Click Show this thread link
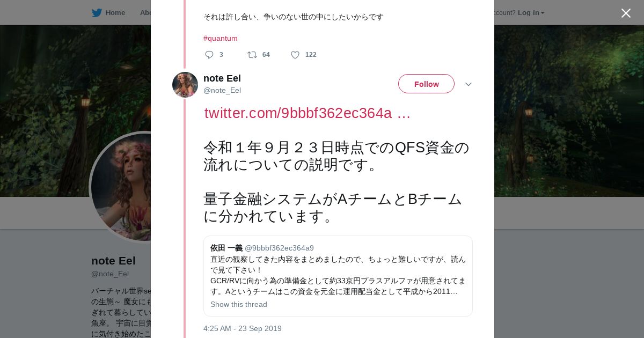The width and height of the screenshot is (644, 338). tap(238, 304)
